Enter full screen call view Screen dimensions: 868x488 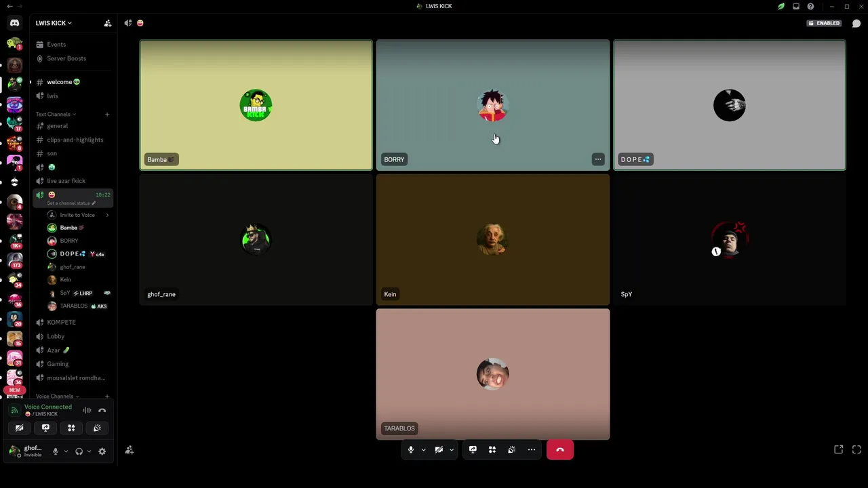856,449
